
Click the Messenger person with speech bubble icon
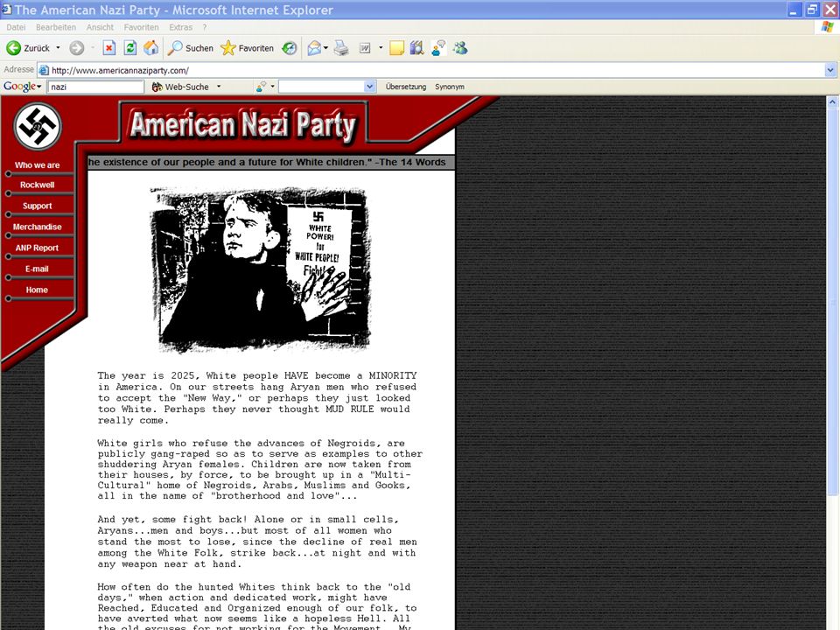[x=438, y=48]
